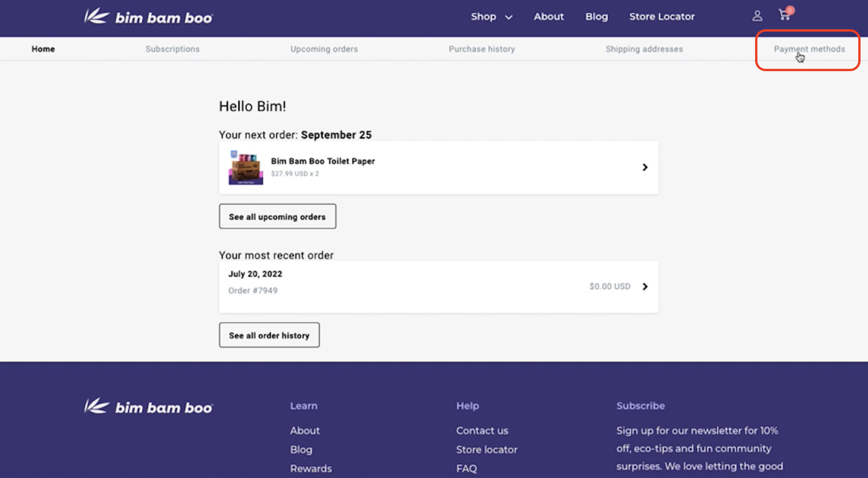Click the September 25 next order date
Image resolution: width=868 pixels, height=478 pixels.
click(336, 135)
